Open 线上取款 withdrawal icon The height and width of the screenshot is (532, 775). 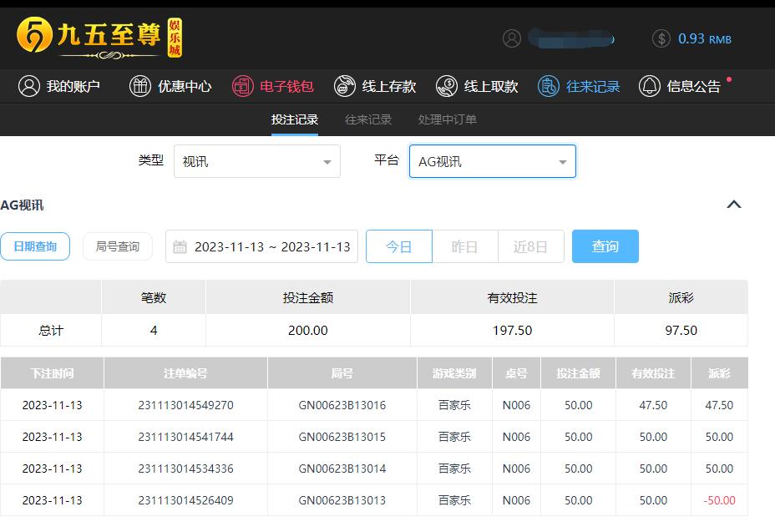pyautogui.click(x=446, y=86)
